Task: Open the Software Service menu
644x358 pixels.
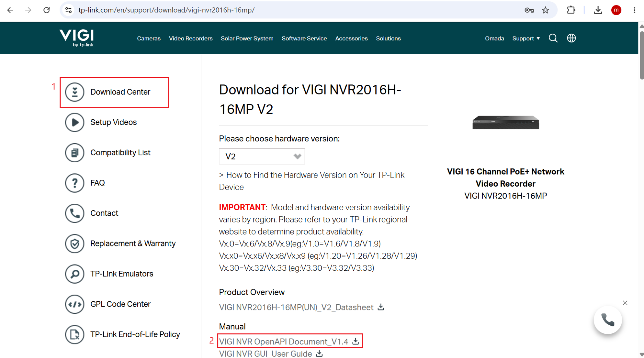Action: tap(304, 38)
